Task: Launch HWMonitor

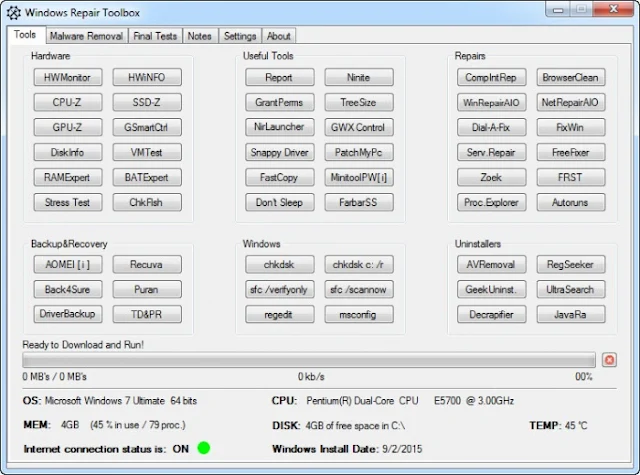Action: pos(68,77)
